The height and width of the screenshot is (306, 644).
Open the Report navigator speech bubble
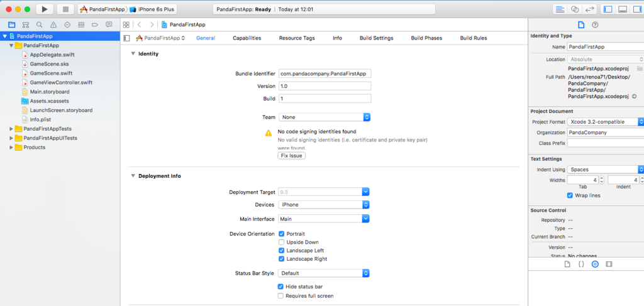click(x=109, y=25)
